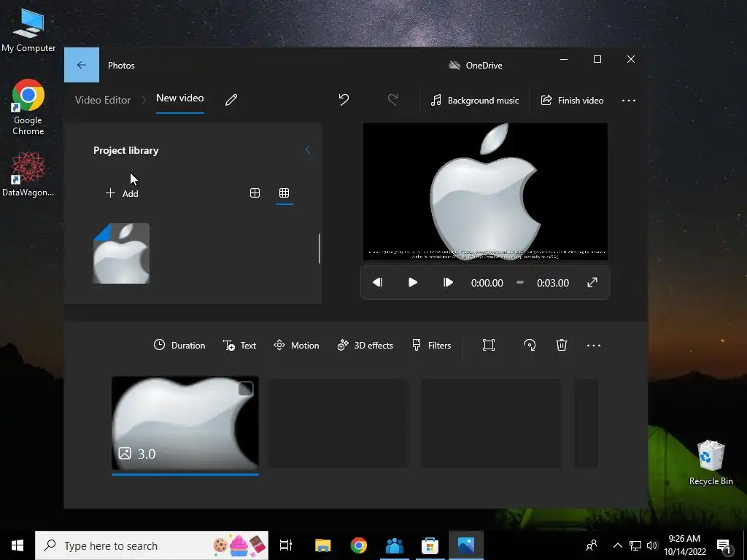Collapse the Project library panel
Viewport: 747px width, 560px height.
tap(307, 150)
